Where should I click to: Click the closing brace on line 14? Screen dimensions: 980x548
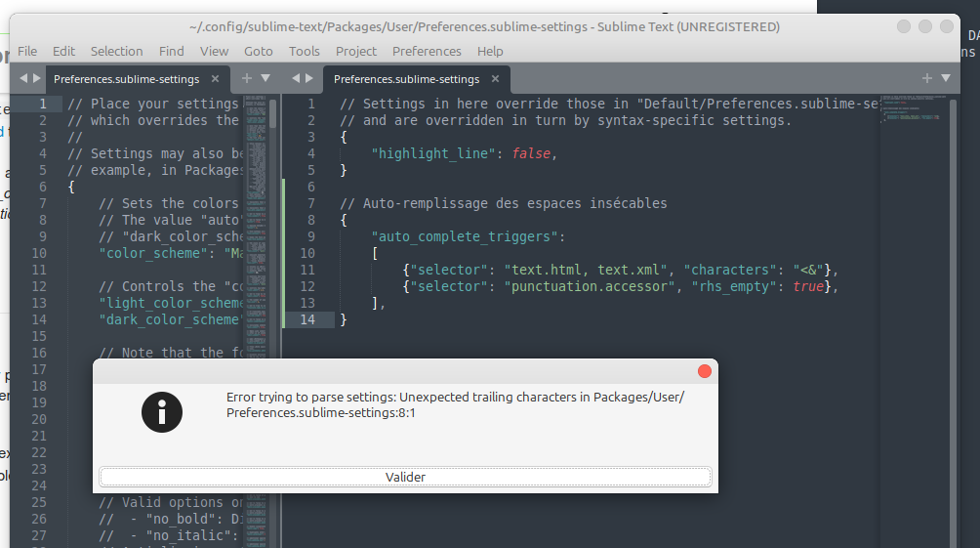click(x=344, y=319)
